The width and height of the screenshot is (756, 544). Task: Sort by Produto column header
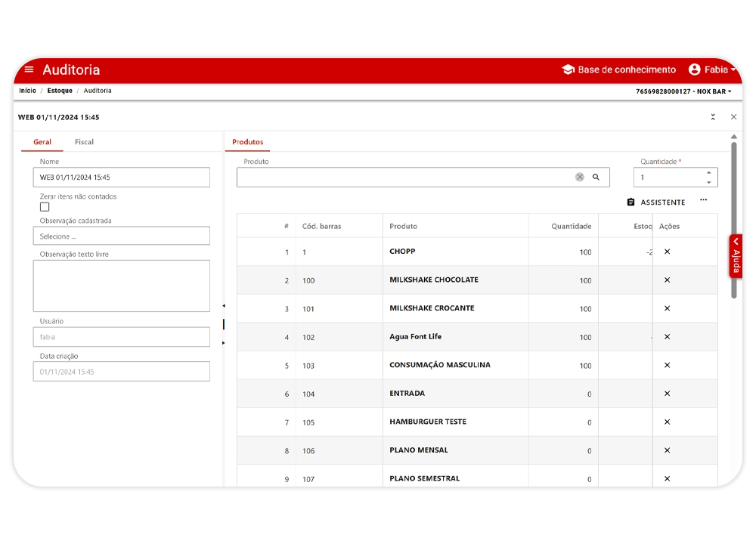(403, 226)
